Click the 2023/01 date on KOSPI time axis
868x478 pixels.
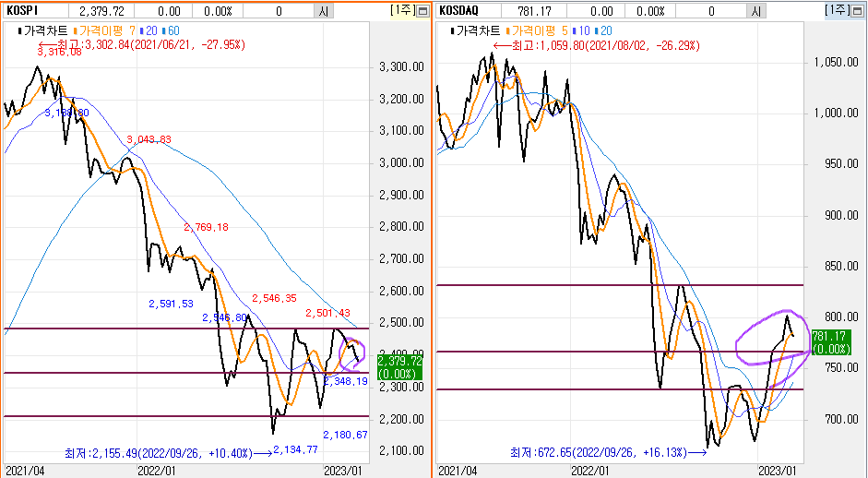pos(343,471)
